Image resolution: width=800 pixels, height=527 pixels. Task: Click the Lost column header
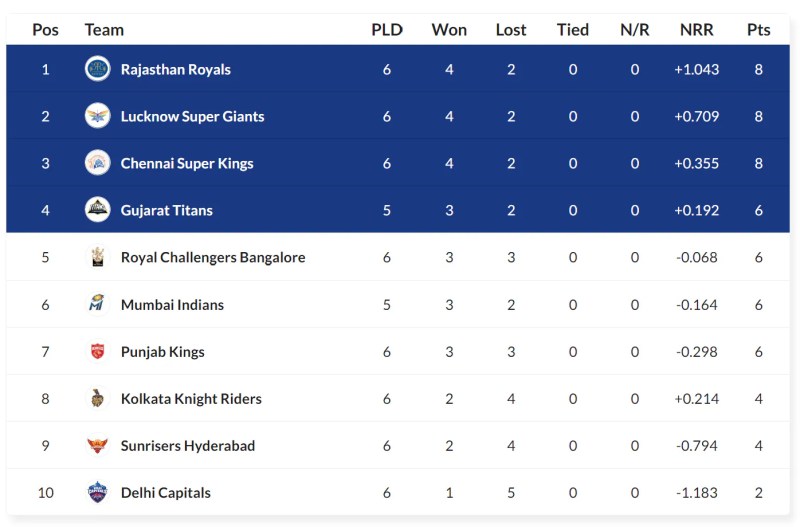tap(511, 29)
